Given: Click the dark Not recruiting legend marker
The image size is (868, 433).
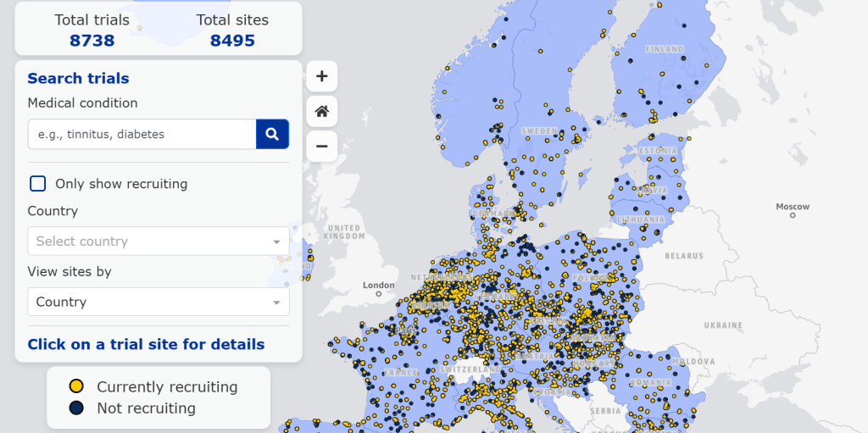Looking at the screenshot, I should [76, 408].
